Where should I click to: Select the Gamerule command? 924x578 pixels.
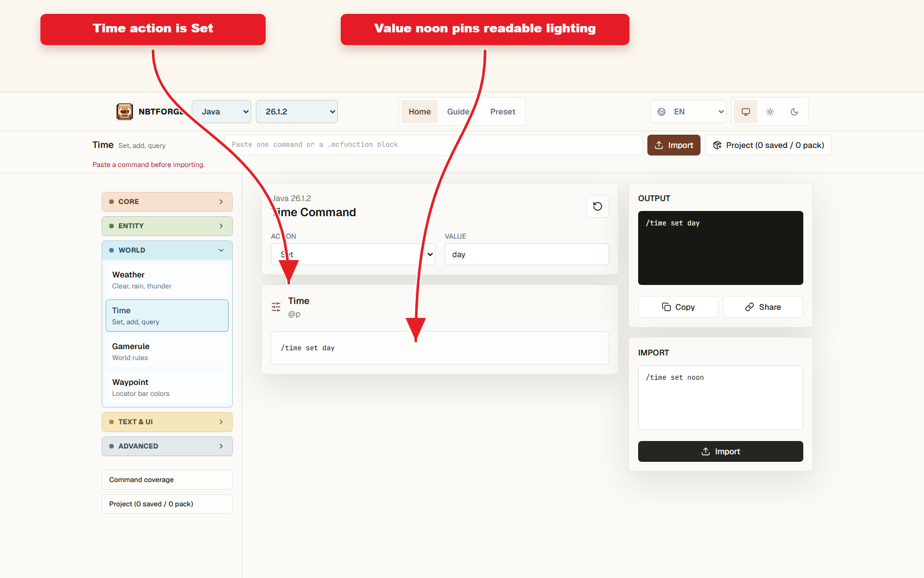pyautogui.click(x=167, y=351)
